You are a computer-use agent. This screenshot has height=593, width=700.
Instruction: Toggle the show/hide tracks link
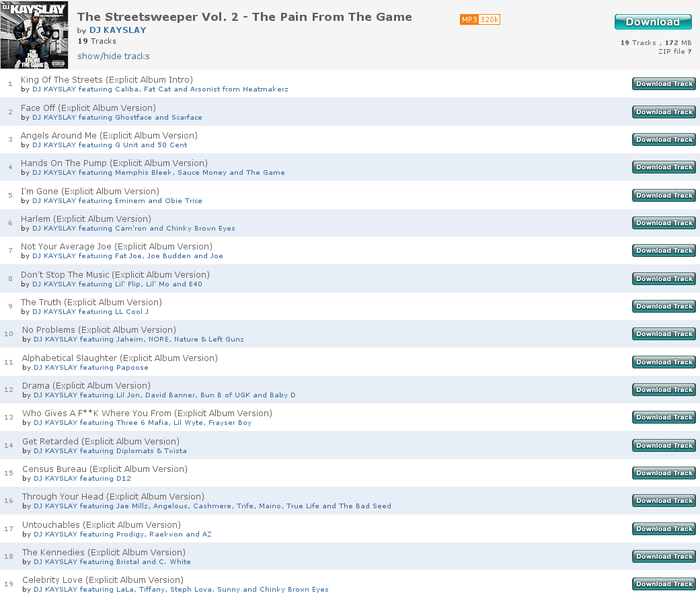[x=114, y=56]
